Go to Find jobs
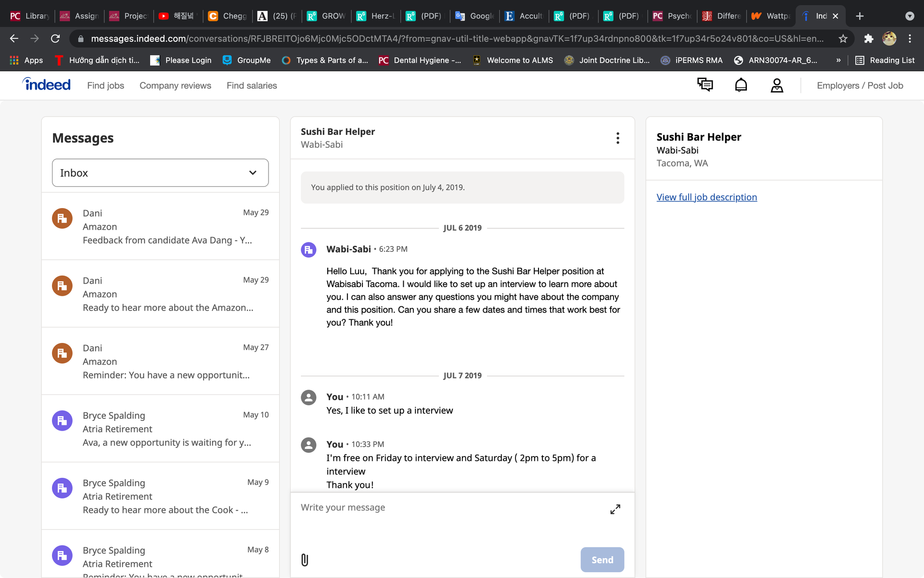This screenshot has height=578, width=924. [x=105, y=85]
